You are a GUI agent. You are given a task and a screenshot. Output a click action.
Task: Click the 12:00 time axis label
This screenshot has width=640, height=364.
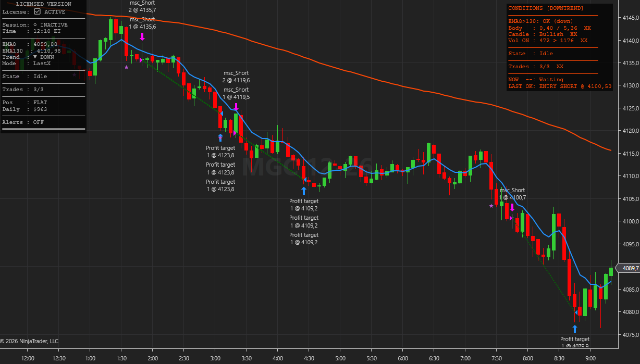(x=28, y=358)
